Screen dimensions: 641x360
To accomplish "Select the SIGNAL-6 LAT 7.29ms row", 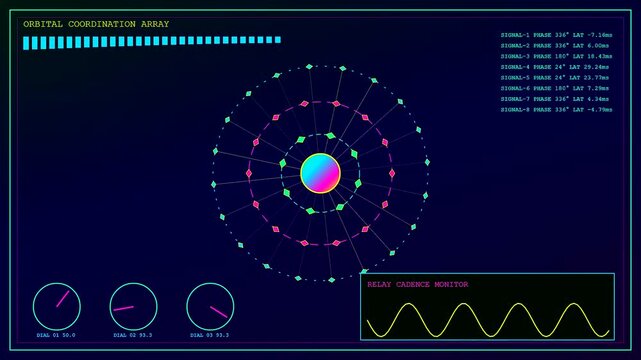I will 555,88.
